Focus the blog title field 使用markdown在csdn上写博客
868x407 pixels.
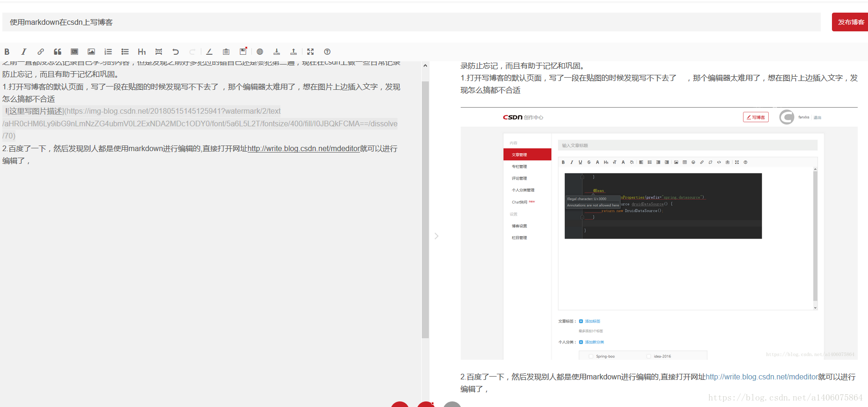click(x=412, y=22)
